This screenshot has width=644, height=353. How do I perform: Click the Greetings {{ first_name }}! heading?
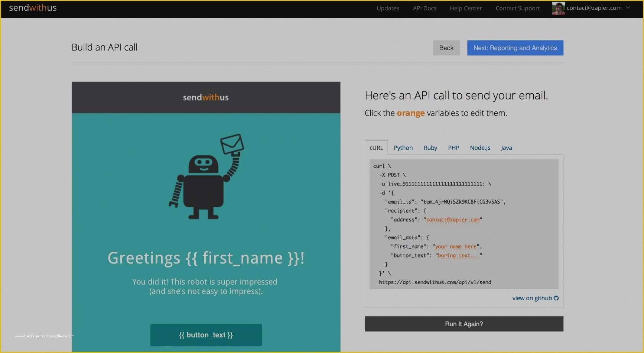point(206,258)
